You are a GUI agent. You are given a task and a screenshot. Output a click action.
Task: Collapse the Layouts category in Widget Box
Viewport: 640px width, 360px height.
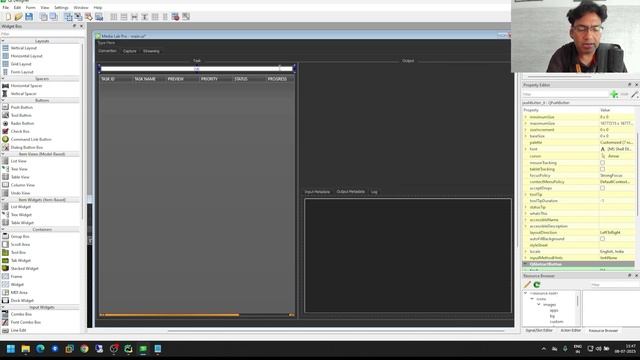point(3,41)
